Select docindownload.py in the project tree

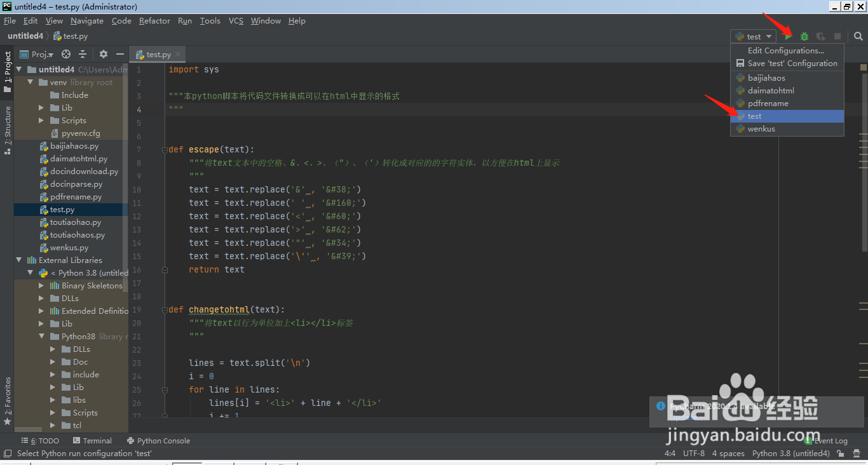pyautogui.click(x=84, y=172)
